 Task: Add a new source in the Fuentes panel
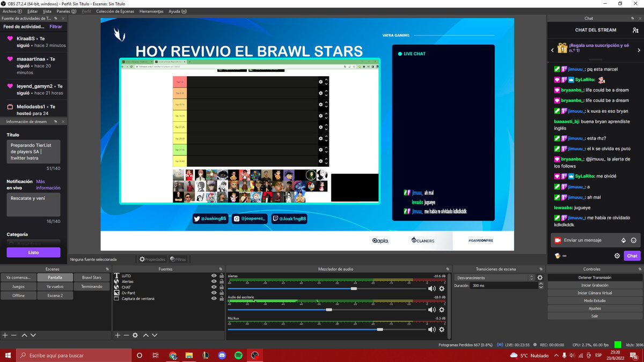118,335
